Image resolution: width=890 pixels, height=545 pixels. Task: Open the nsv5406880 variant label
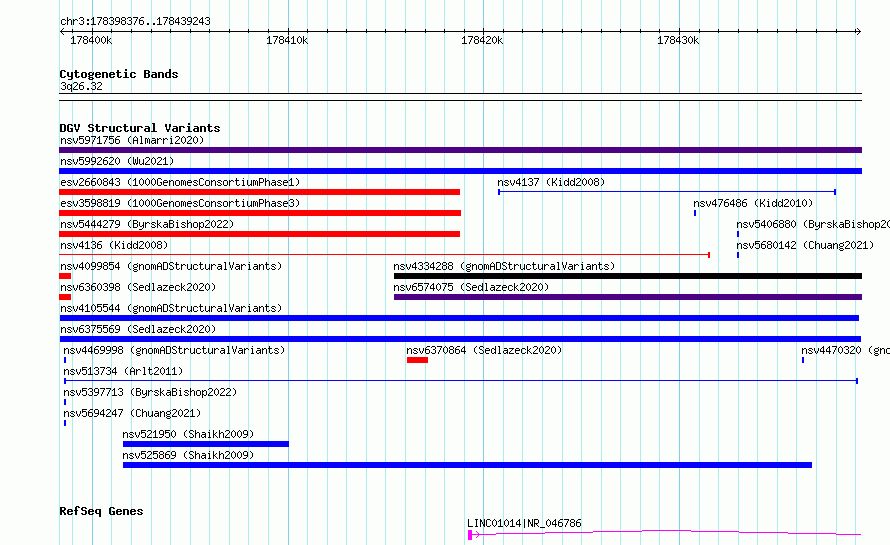[x=813, y=224]
